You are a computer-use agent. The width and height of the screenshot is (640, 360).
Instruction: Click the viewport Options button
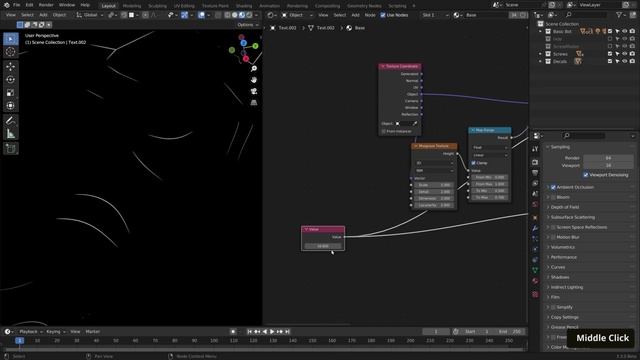point(247,25)
